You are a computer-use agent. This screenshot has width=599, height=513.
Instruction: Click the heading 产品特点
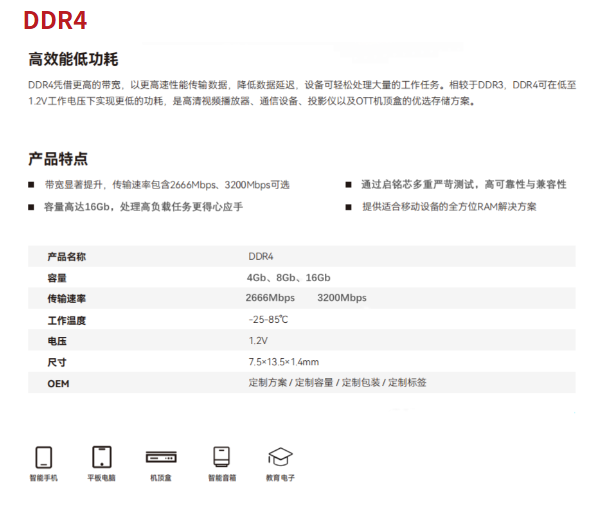(x=58, y=159)
